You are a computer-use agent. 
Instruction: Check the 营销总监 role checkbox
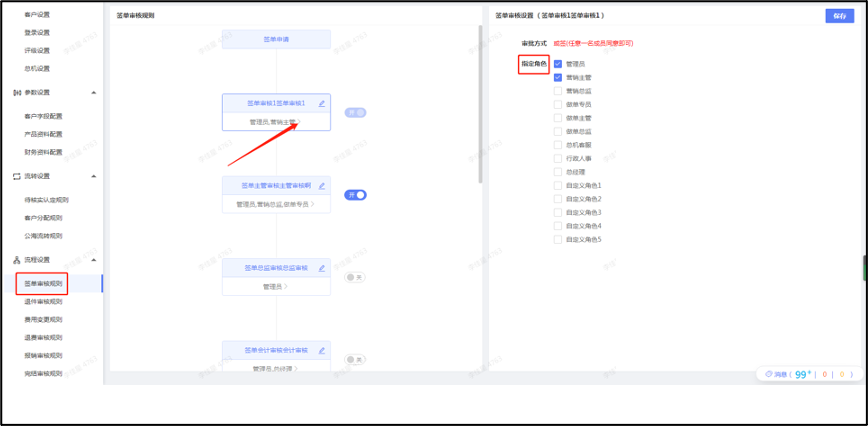click(558, 91)
